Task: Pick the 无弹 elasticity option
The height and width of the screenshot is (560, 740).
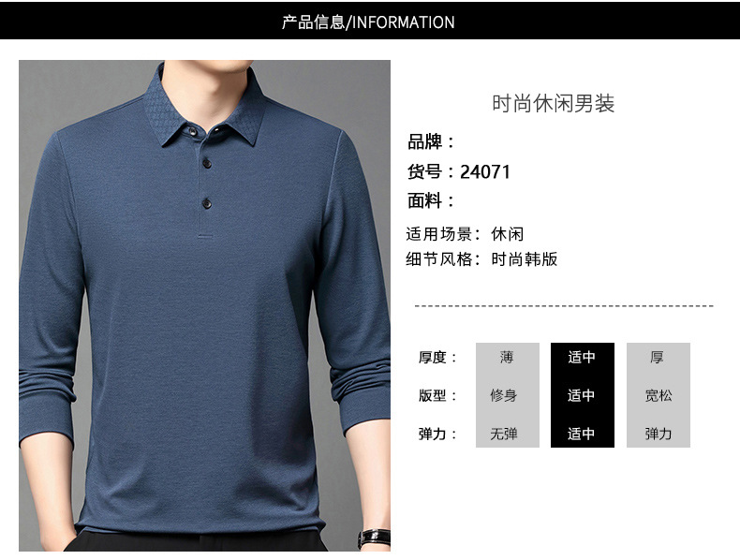Action: click(504, 434)
